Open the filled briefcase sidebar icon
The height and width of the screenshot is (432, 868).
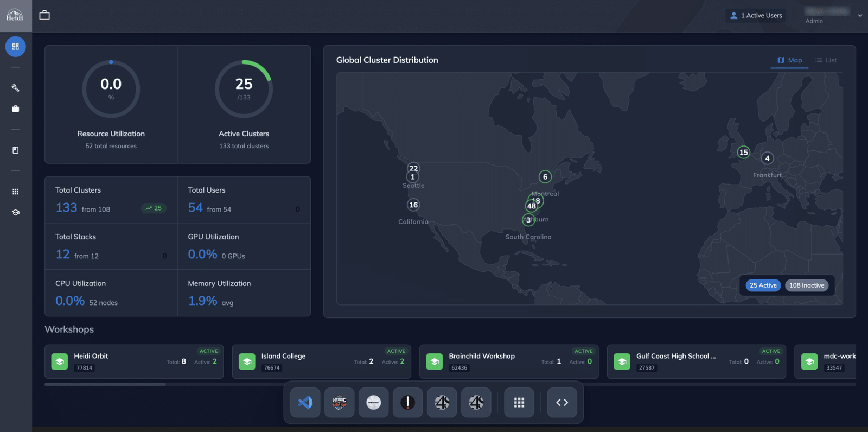pyautogui.click(x=15, y=109)
